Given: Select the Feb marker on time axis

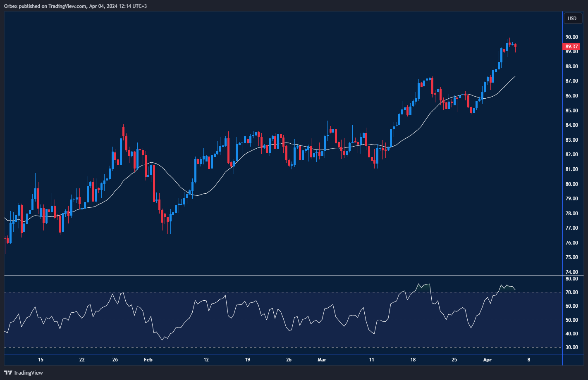Looking at the screenshot, I should (148, 360).
